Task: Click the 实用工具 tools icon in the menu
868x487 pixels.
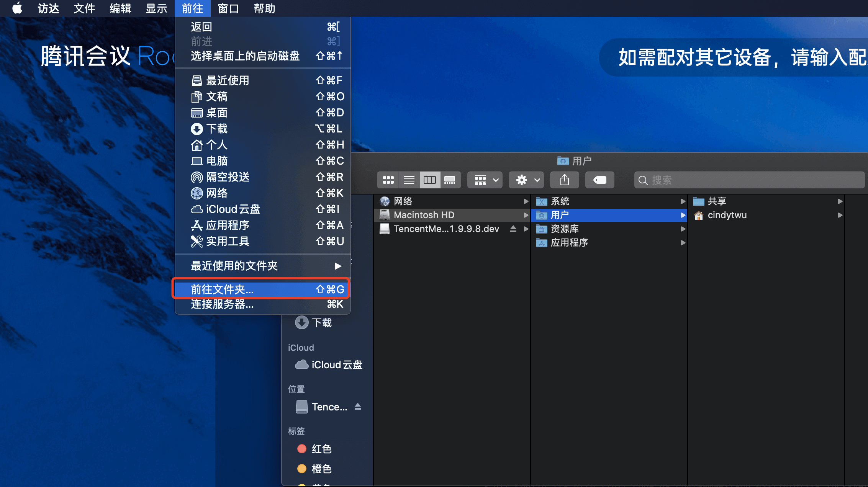Action: click(x=197, y=241)
